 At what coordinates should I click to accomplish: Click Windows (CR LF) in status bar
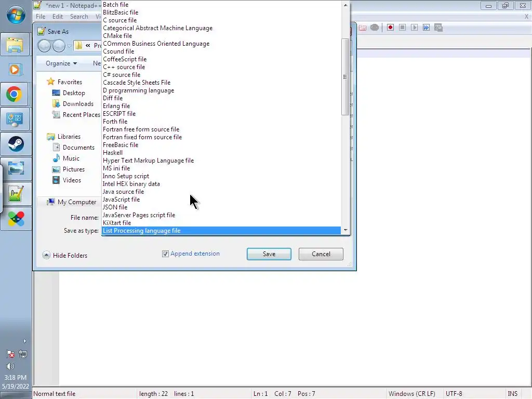coord(412,394)
